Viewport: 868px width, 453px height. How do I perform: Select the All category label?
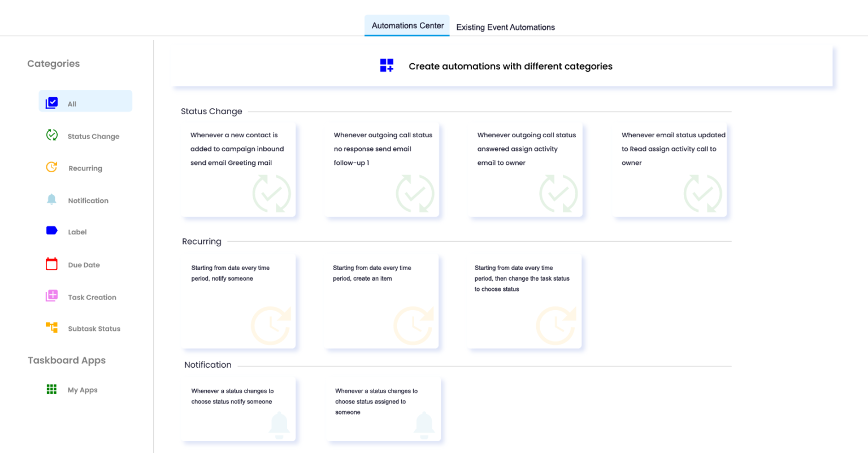coord(72,104)
